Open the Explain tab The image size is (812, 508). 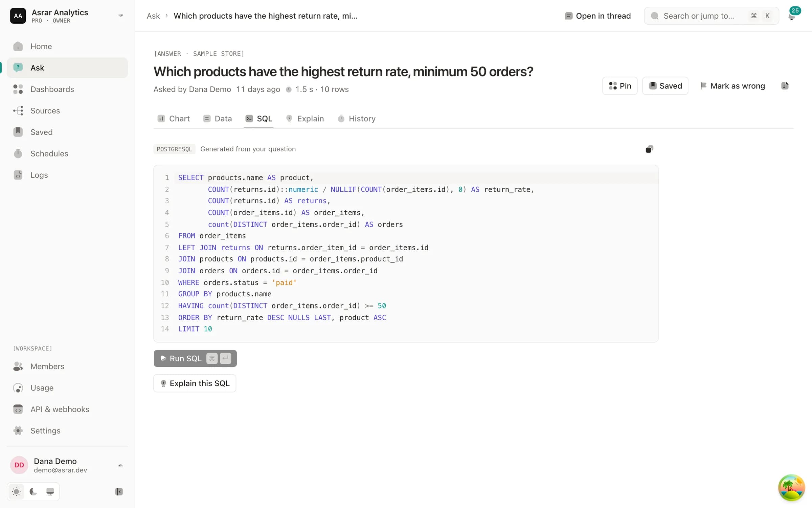[305, 119]
